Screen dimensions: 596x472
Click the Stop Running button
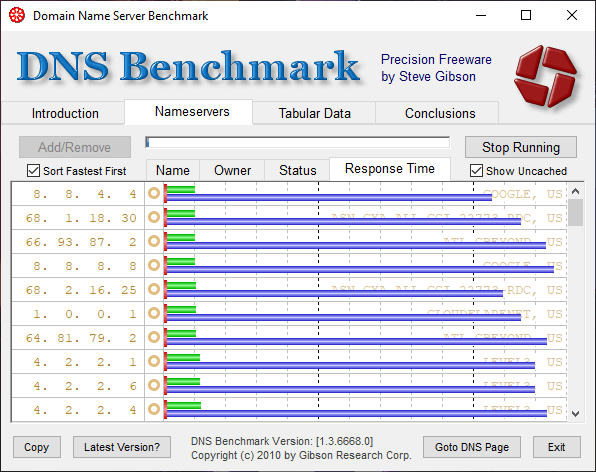click(521, 147)
